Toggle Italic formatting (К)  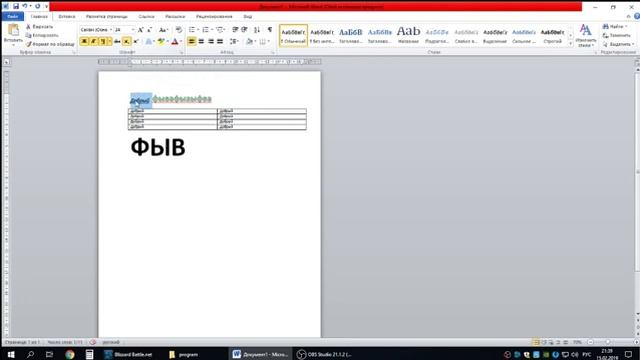pos(93,41)
